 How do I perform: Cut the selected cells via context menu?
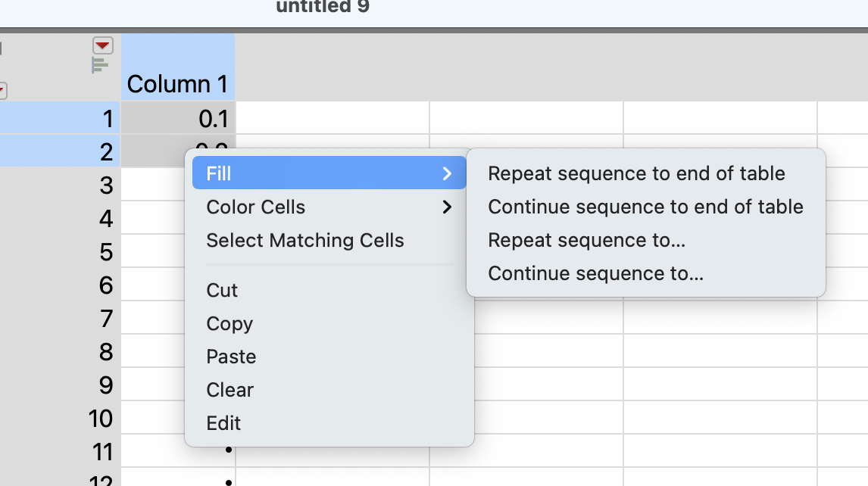pos(222,290)
